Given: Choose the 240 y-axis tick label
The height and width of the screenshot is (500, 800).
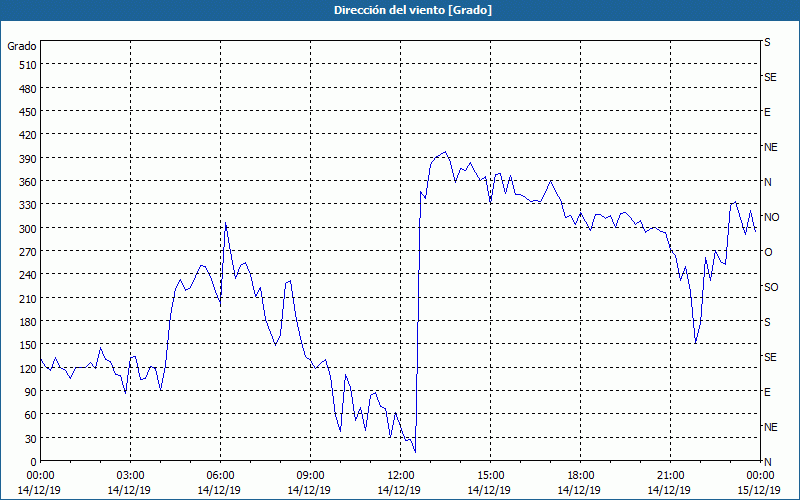Looking at the screenshot, I should coord(27,276).
